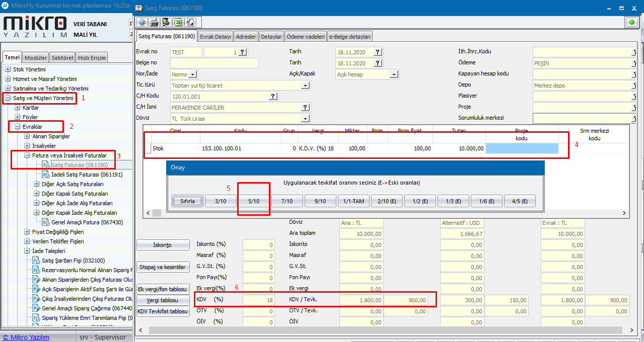
Task: Click the blue help question-mark toolbar icon
Action: pyautogui.click(x=142, y=22)
